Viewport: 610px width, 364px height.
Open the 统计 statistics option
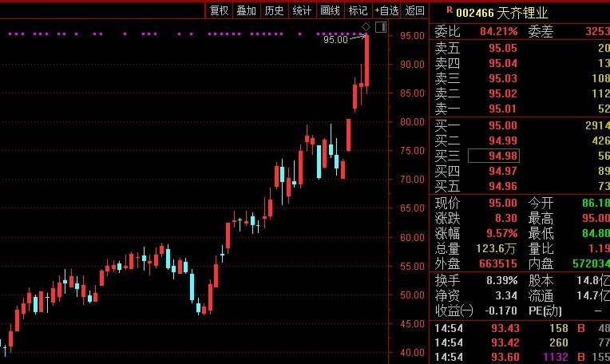click(x=302, y=10)
